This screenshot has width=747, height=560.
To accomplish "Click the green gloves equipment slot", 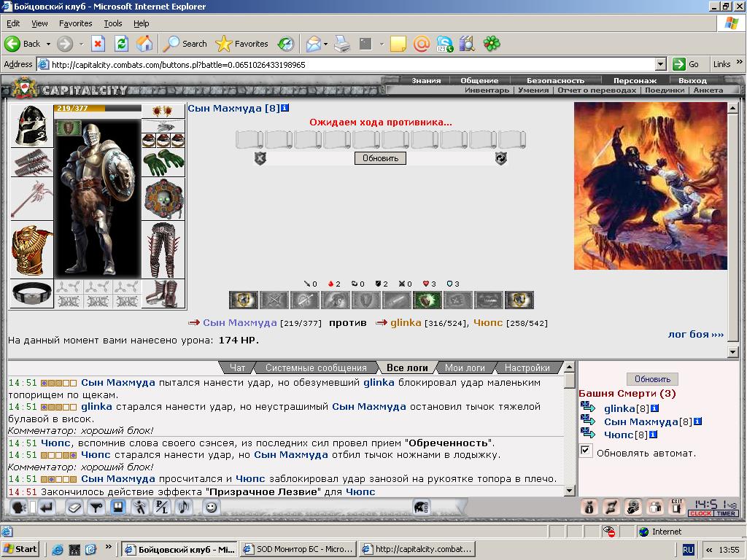I will 163,163.
